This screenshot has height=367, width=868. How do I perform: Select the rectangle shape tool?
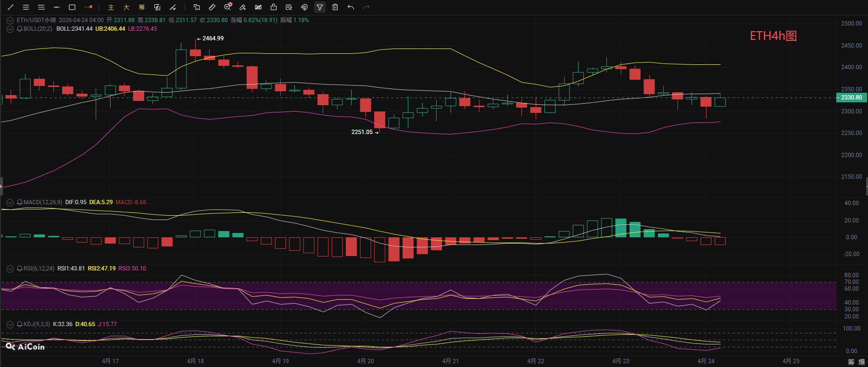(x=72, y=7)
